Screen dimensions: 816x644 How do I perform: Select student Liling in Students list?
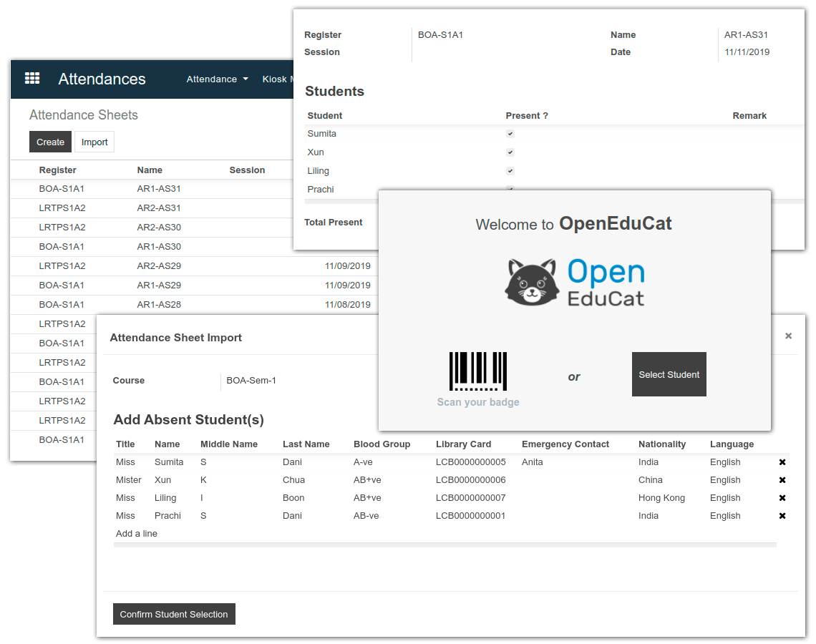click(x=318, y=171)
